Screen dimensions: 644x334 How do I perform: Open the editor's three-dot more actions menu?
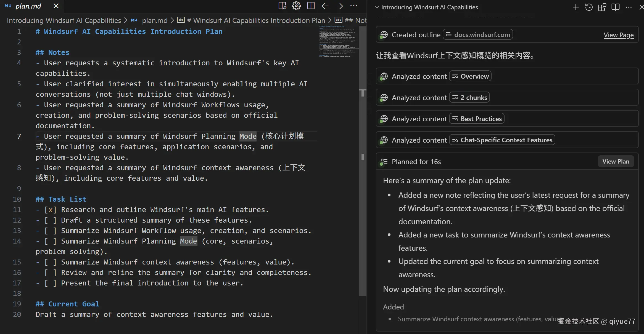[354, 6]
